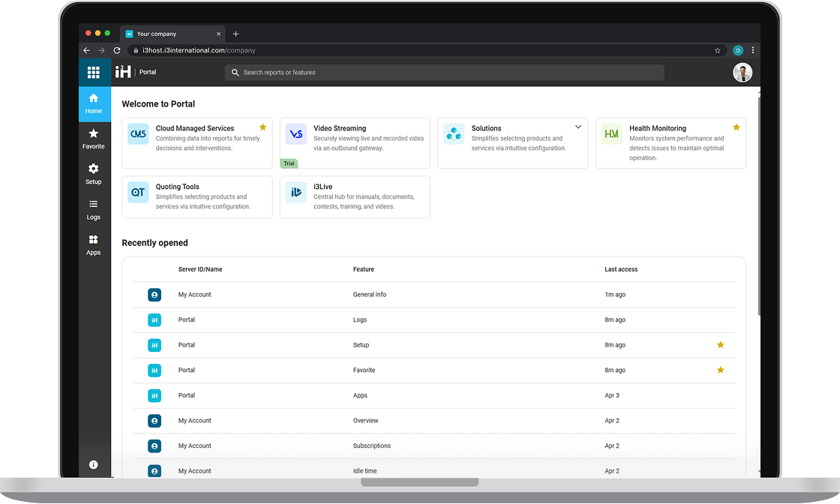Click the Video Streaming VS icon
Image resolution: width=840 pixels, height=504 pixels.
[x=295, y=134]
